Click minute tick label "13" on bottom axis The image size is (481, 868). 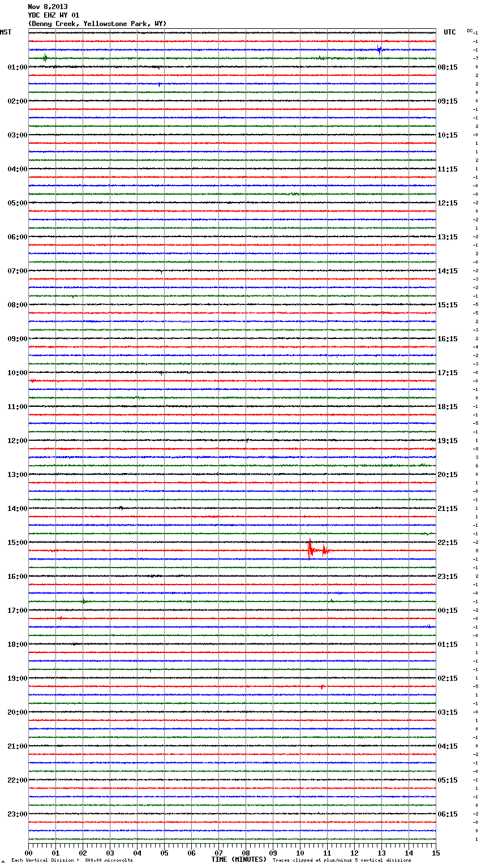(x=382, y=853)
